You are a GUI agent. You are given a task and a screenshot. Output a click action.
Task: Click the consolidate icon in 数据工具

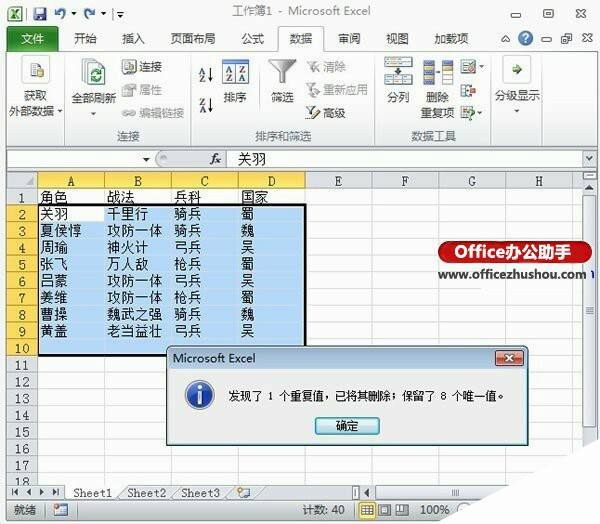(x=468, y=91)
